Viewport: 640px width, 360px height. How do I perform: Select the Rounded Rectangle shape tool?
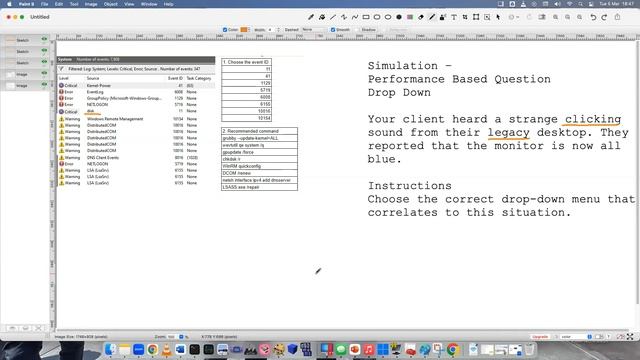pos(377,17)
